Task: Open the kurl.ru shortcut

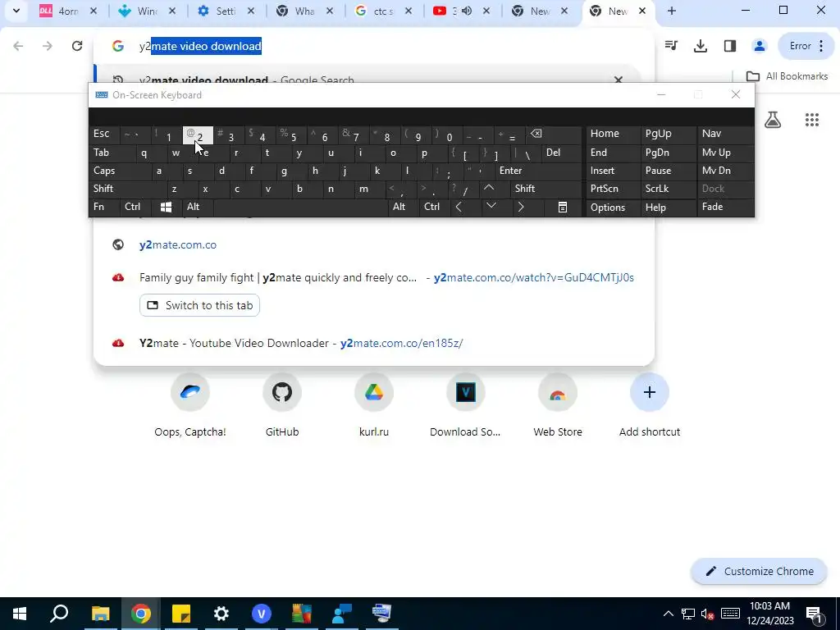Action: point(374,407)
